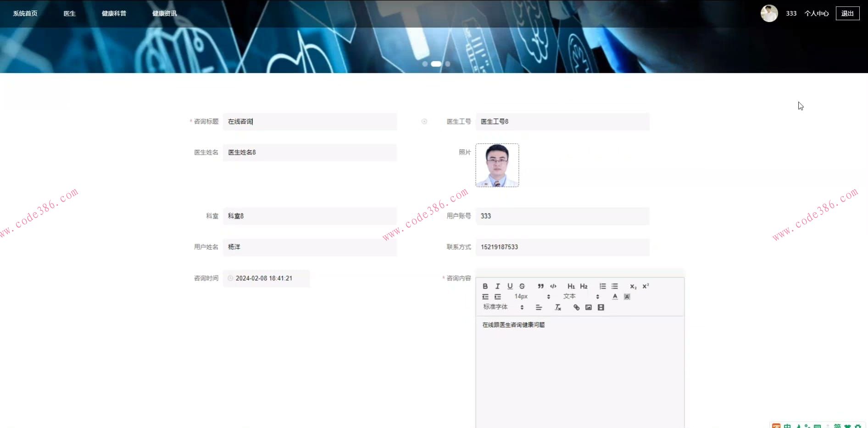Viewport: 868px width, 428px height.
Task: Click the doctor photo thumbnail
Action: tap(497, 164)
